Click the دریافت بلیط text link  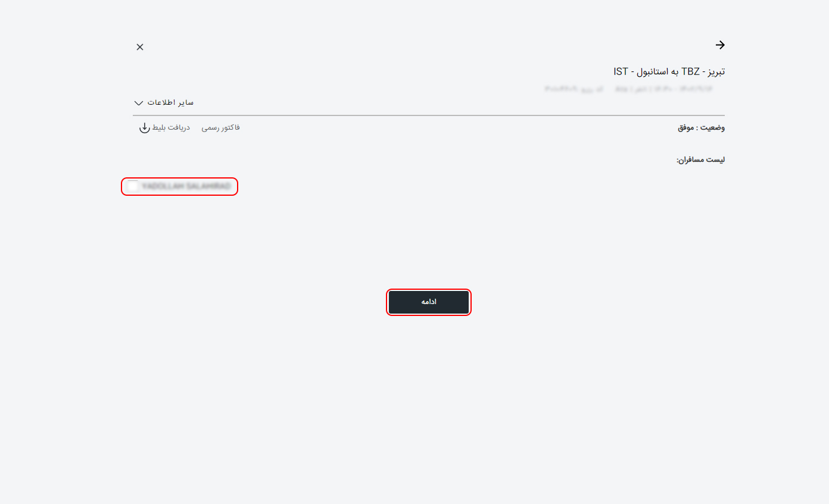click(171, 127)
